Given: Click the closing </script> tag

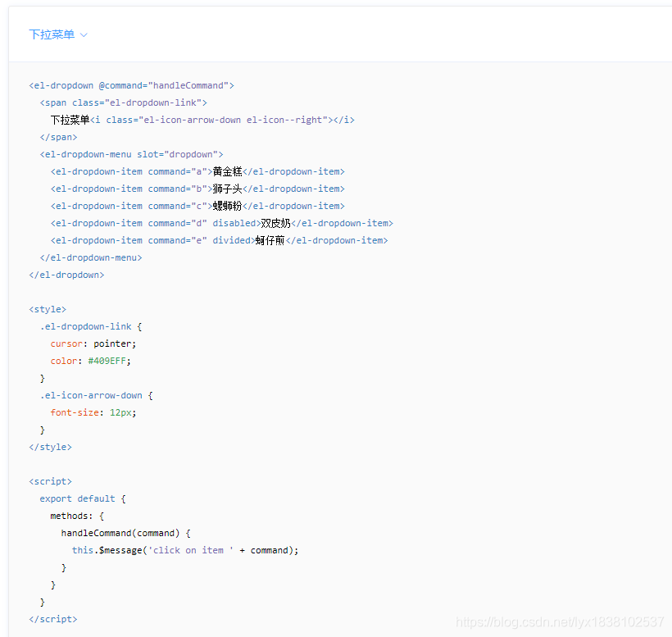Looking at the screenshot, I should click(53, 619).
